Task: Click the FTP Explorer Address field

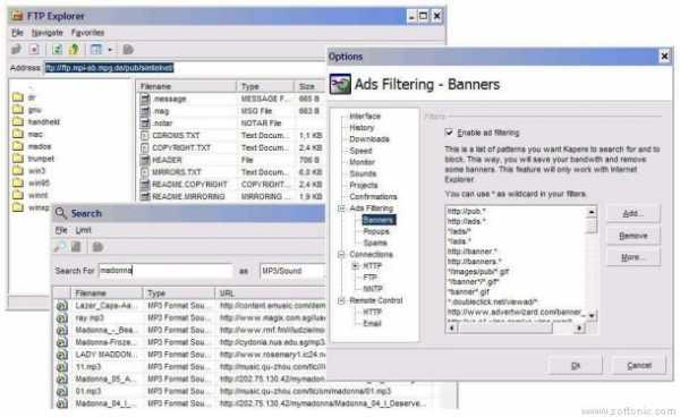Action: pyautogui.click(x=185, y=68)
